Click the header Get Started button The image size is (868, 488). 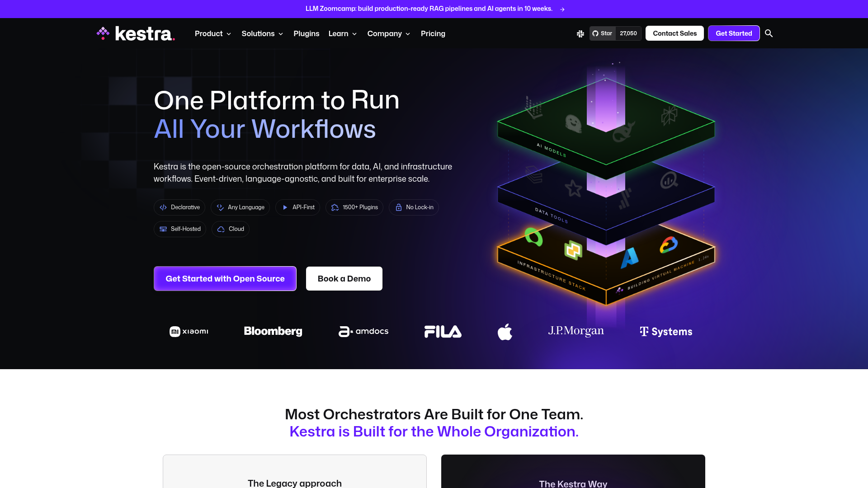click(734, 33)
